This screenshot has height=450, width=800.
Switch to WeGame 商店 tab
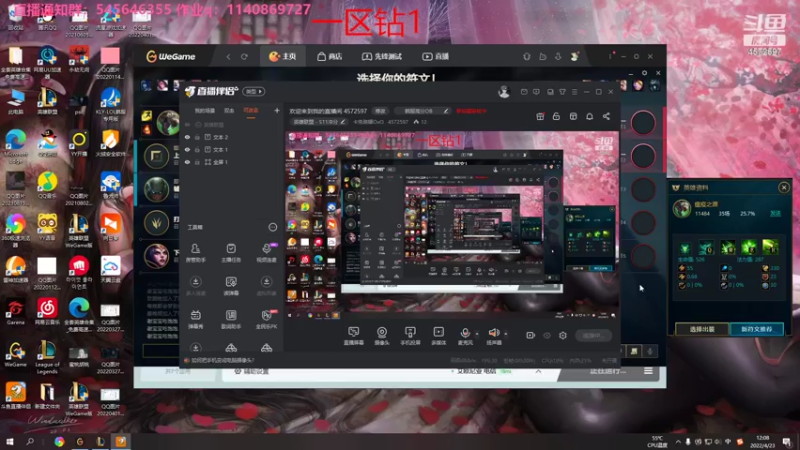(x=330, y=57)
